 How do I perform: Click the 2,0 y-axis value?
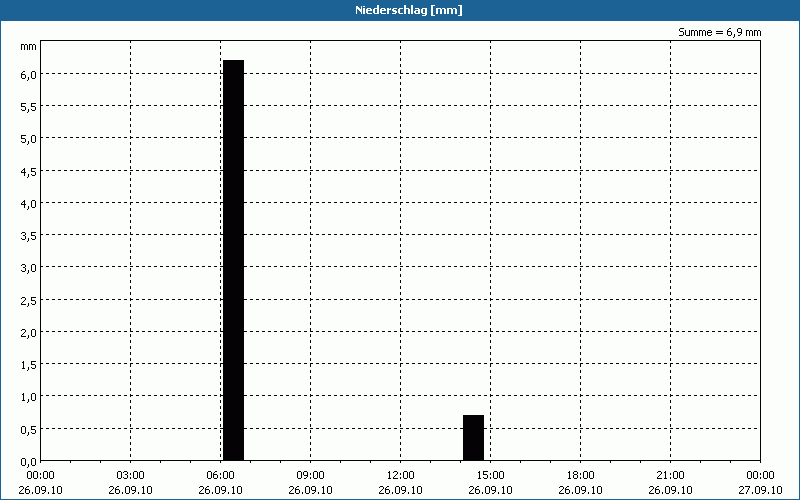(x=28, y=333)
